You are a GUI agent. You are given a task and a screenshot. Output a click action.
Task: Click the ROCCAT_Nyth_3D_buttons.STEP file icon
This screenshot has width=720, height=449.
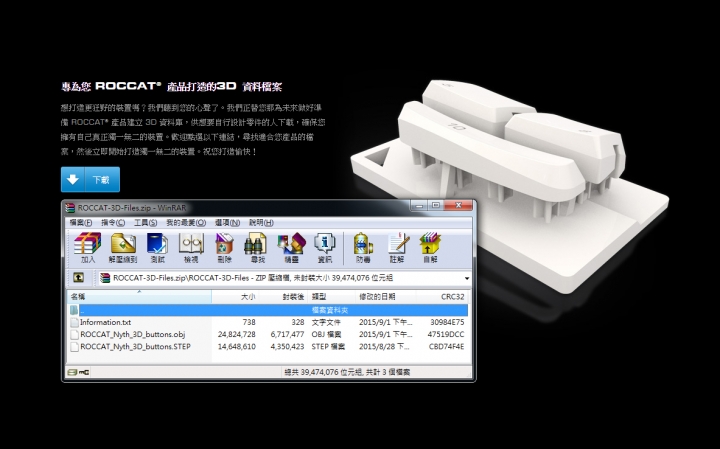[74, 347]
